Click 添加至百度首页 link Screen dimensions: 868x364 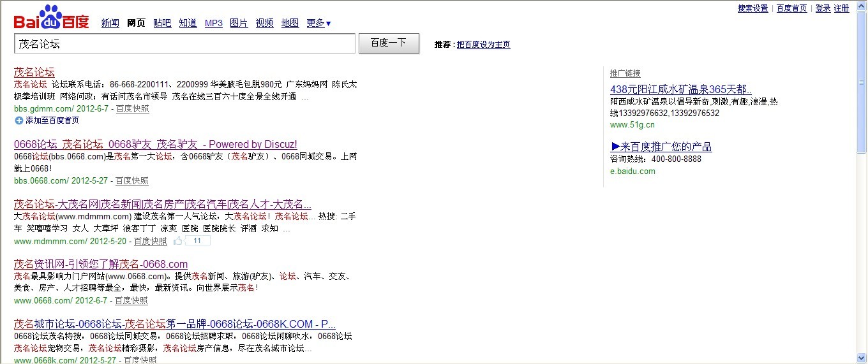click(x=52, y=120)
